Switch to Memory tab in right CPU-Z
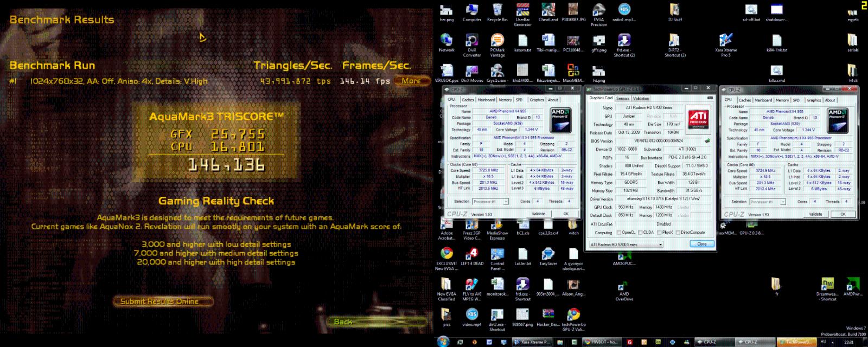The image size is (868, 347). [782, 100]
